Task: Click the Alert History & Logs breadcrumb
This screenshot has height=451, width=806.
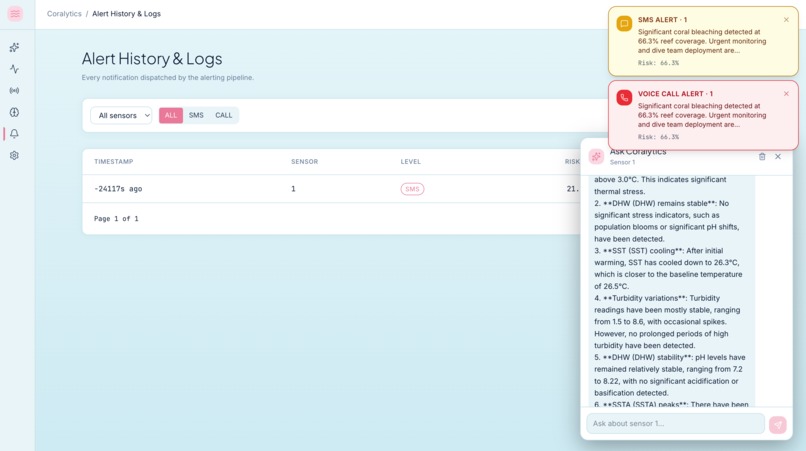Action: pyautogui.click(x=126, y=14)
